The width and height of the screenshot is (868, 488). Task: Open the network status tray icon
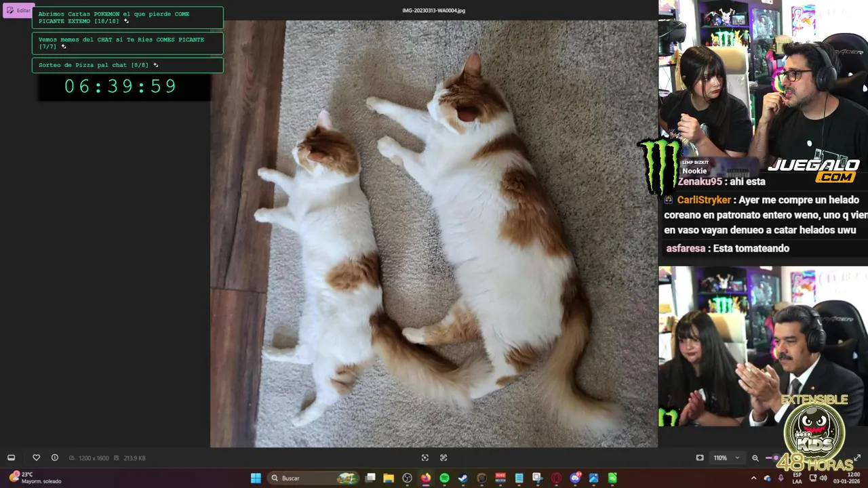813,479
